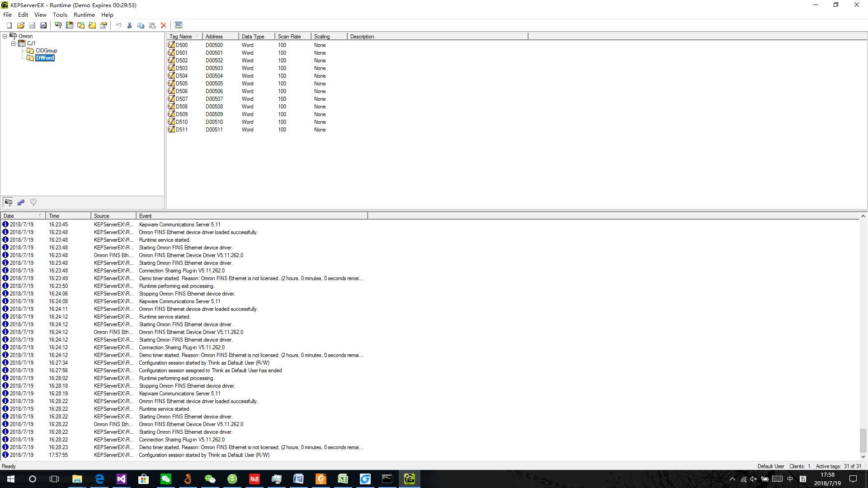Click the event log Event column header
This screenshot has width=868, height=488.
pyautogui.click(x=252, y=216)
